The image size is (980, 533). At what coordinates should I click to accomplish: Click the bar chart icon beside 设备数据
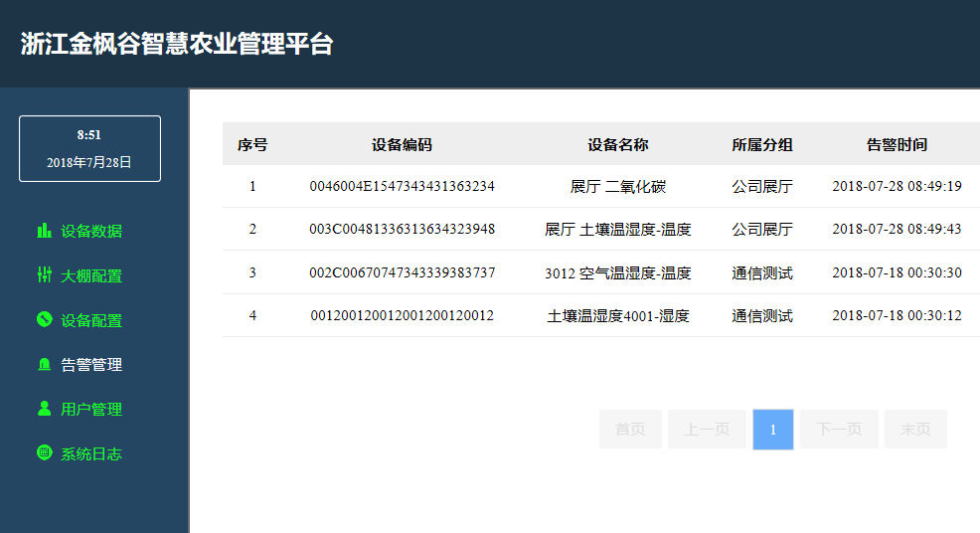tap(44, 231)
